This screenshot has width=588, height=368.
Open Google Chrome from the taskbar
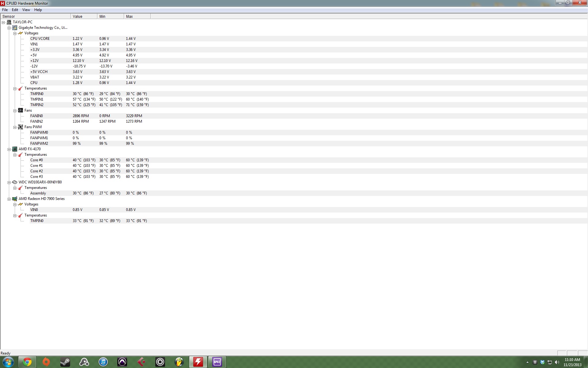27,362
